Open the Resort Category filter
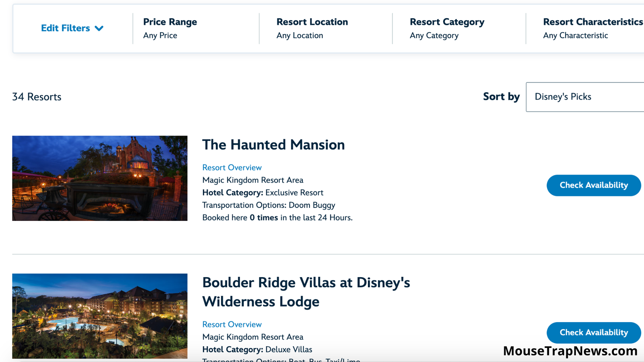The height and width of the screenshot is (362, 644). coord(447,28)
